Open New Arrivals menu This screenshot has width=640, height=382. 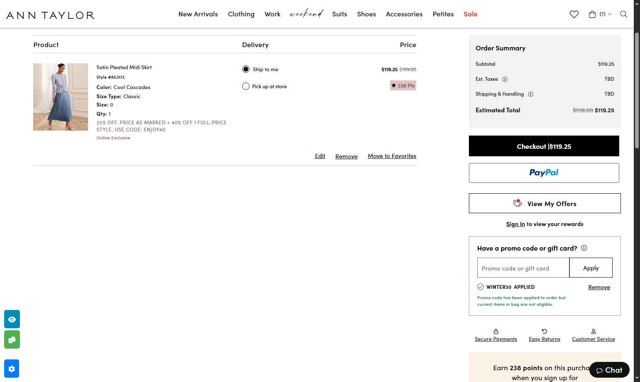[x=198, y=14]
